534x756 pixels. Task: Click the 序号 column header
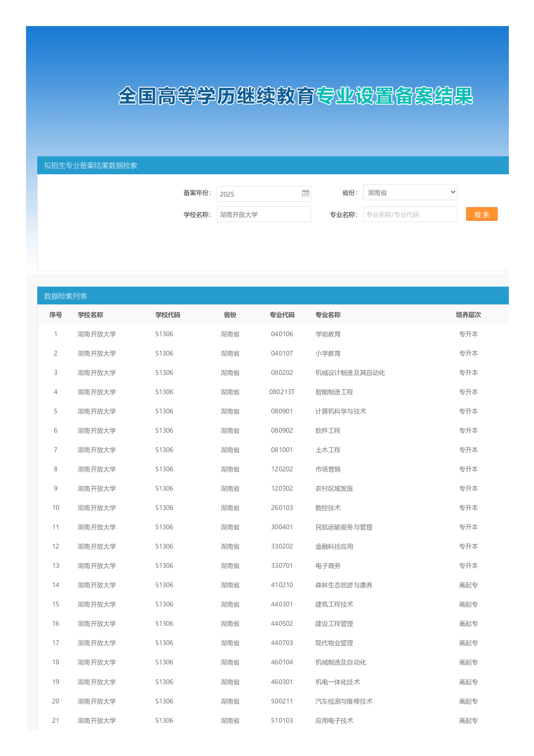[x=56, y=315]
